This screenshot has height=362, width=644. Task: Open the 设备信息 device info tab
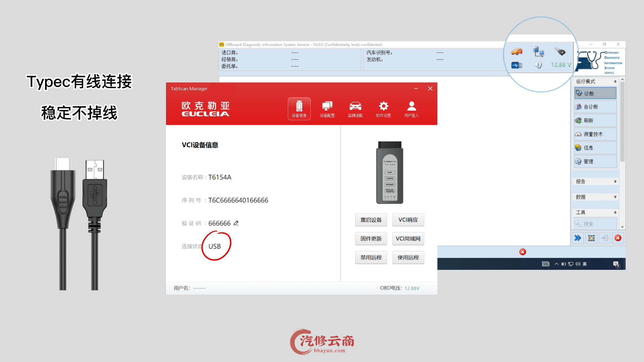pos(299,109)
